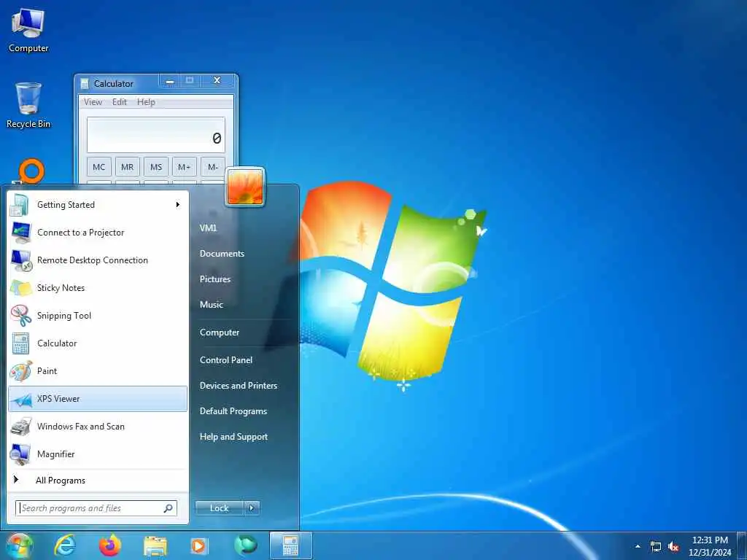Open Control Panel
The width and height of the screenshot is (747, 560).
[x=226, y=360]
